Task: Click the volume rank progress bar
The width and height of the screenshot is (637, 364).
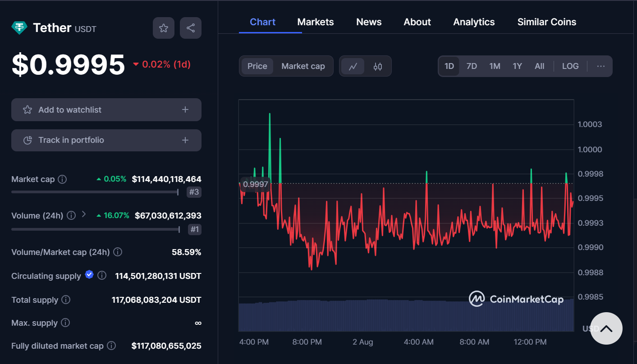Action: pyautogui.click(x=96, y=229)
